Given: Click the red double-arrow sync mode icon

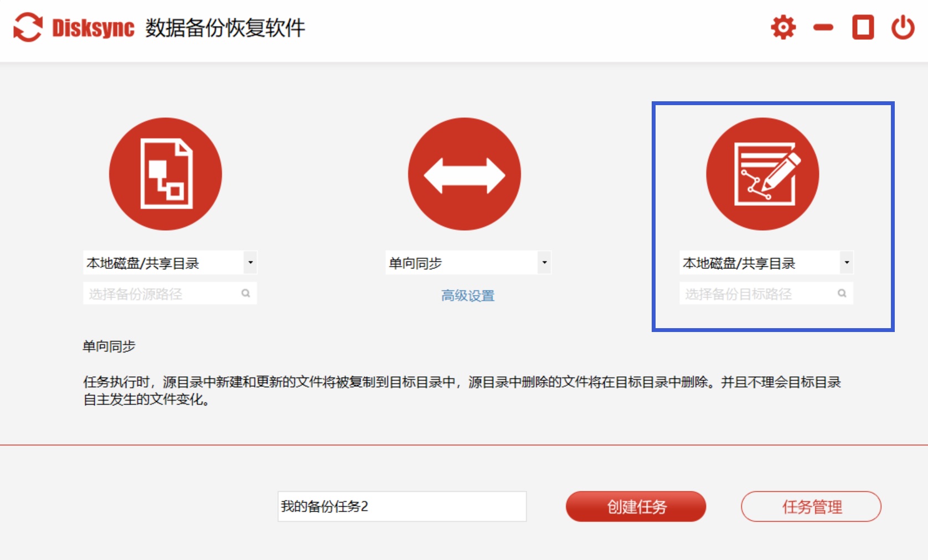Looking at the screenshot, I should (465, 174).
